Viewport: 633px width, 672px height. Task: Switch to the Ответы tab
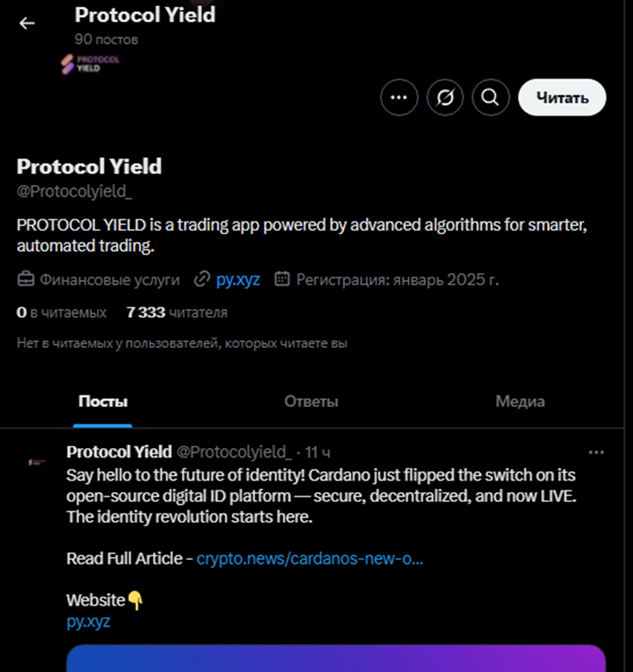(x=311, y=402)
